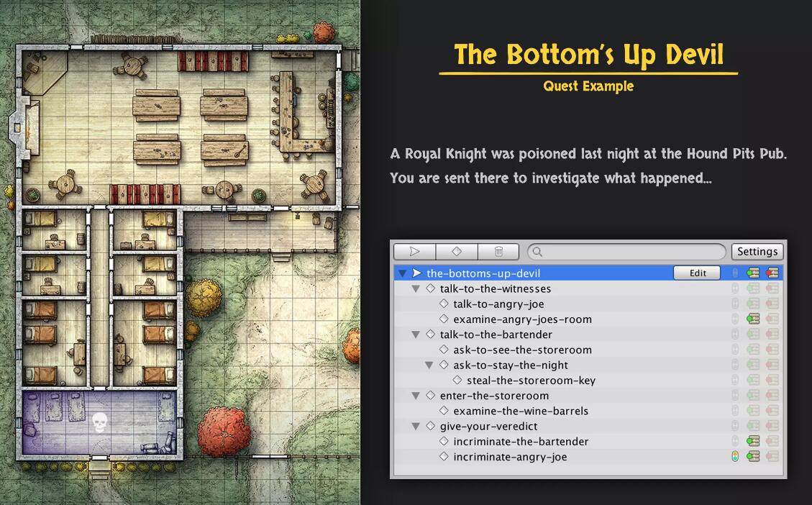
Task: Collapse the talk-to-the-witnesses node
Action: [416, 289]
